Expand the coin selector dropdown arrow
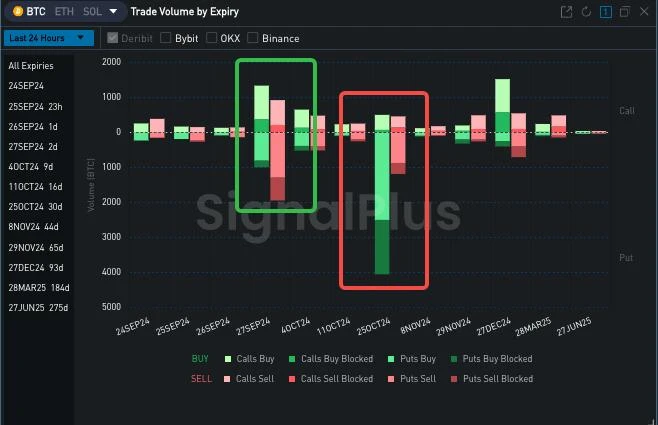Viewport: 658px width, 425px height. click(112, 12)
